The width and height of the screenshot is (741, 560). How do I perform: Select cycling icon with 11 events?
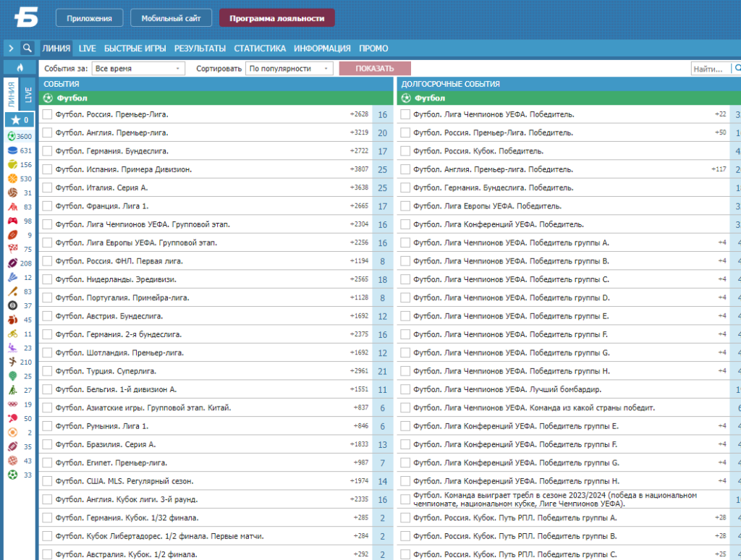(12, 334)
